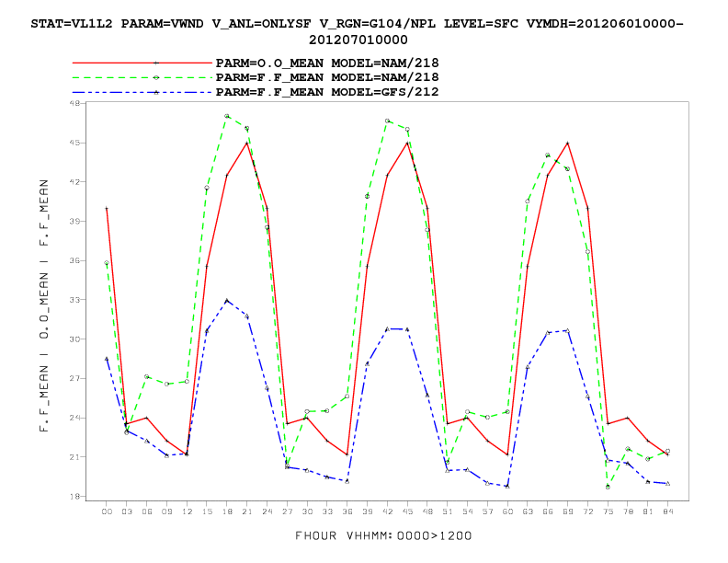The height and width of the screenshot is (563, 728).
Task: Click y-axis tick label 33
Action: click(x=74, y=300)
